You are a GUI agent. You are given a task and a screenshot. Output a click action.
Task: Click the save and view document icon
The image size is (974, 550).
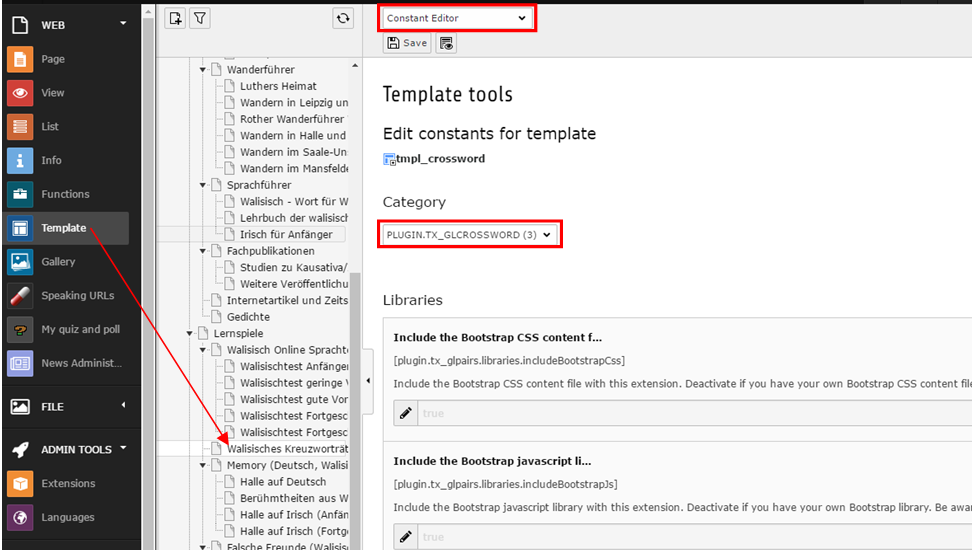point(446,43)
